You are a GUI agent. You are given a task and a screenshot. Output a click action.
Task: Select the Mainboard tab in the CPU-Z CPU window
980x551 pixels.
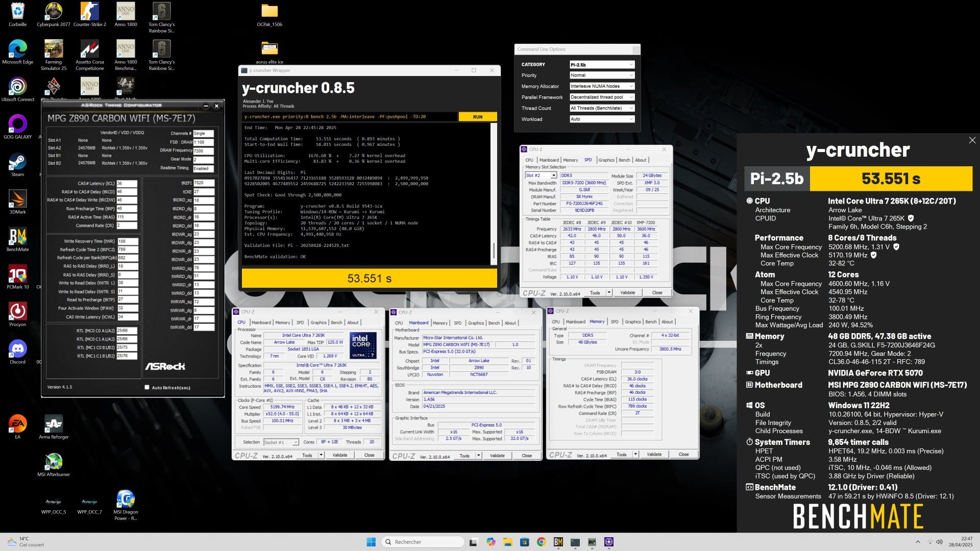click(261, 322)
